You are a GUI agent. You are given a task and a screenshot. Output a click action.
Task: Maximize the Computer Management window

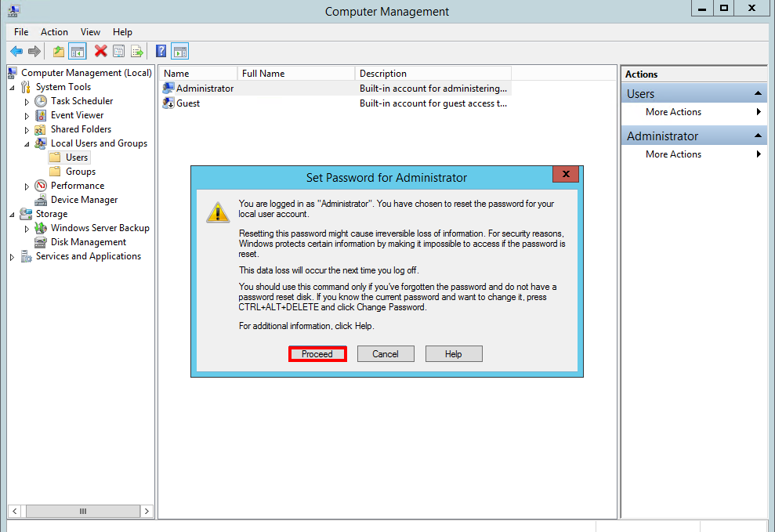(x=723, y=9)
